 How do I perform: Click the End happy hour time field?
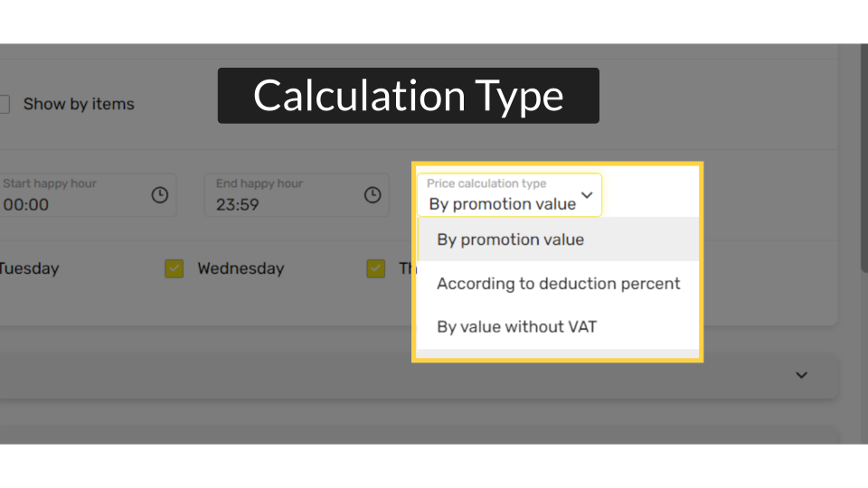click(297, 195)
